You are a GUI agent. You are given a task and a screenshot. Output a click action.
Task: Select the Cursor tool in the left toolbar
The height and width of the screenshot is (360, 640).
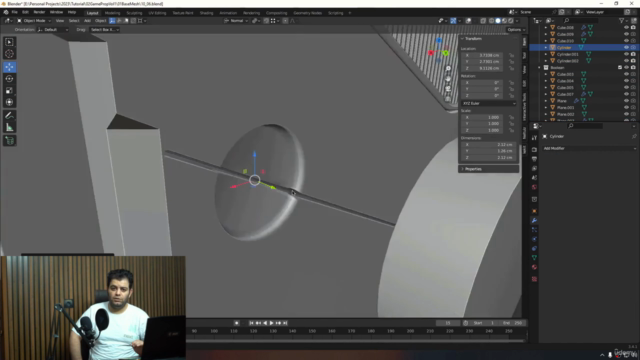9,54
